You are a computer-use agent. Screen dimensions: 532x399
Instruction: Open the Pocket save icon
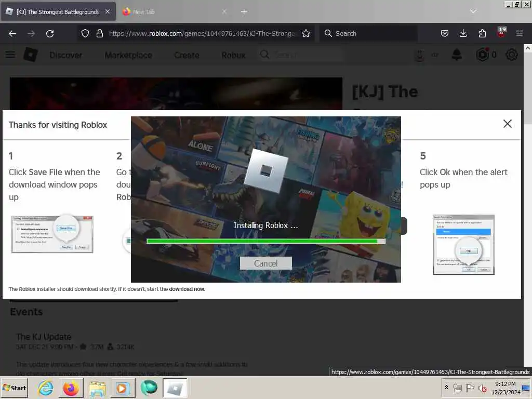point(445,33)
